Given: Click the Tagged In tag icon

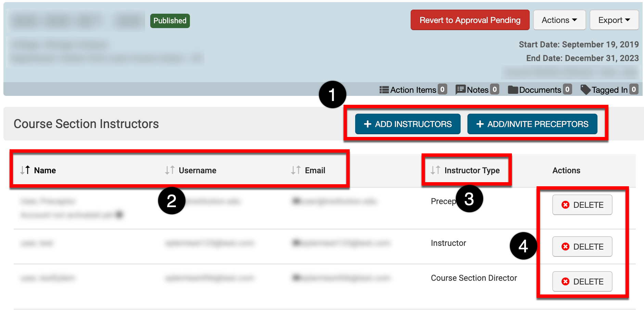Looking at the screenshot, I should [x=585, y=90].
